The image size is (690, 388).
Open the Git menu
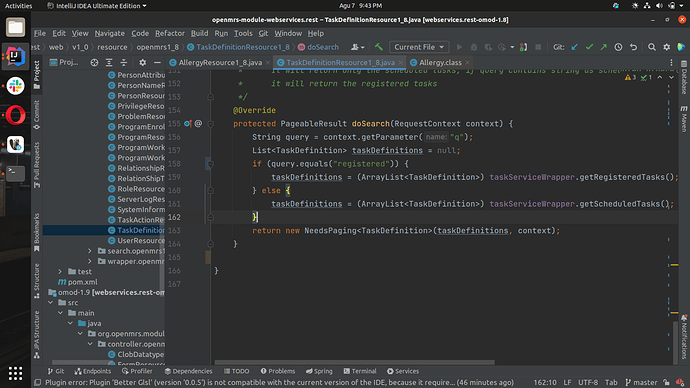click(263, 33)
